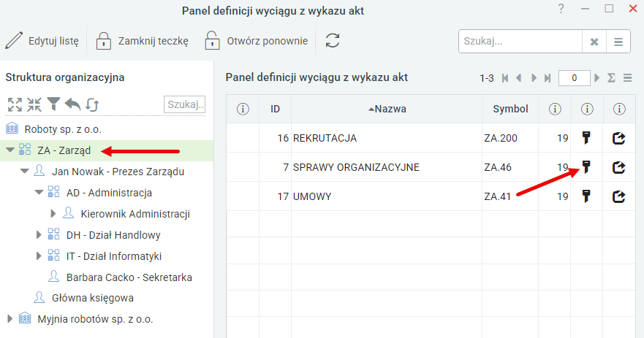The width and height of the screenshot is (644, 338).
Task: Click Zamknij teczkę lock button
Action: (142, 41)
